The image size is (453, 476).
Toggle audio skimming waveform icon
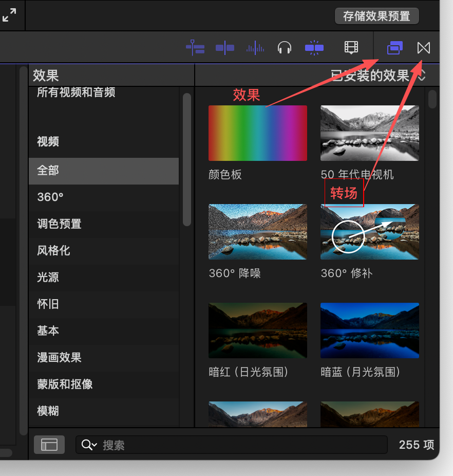point(255,48)
